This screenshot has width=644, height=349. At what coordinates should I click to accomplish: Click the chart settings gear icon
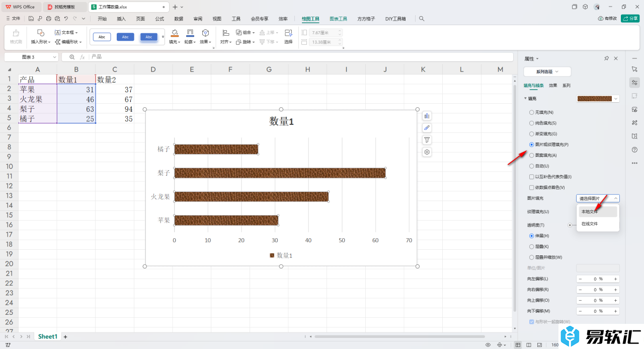click(x=427, y=152)
